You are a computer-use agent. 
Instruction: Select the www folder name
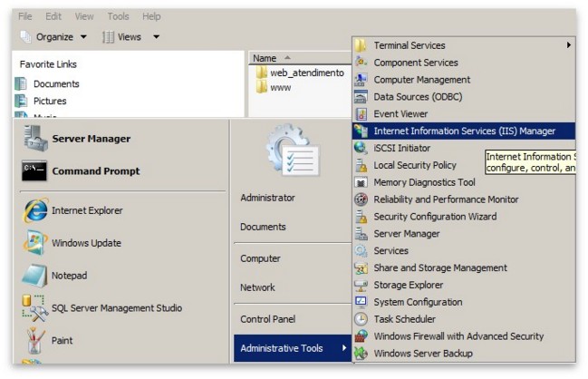point(281,88)
